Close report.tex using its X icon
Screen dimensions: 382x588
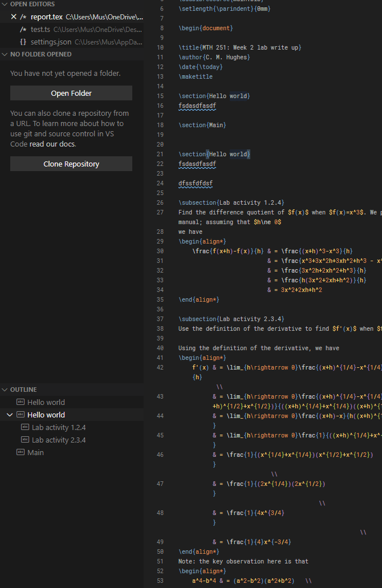coord(14,17)
